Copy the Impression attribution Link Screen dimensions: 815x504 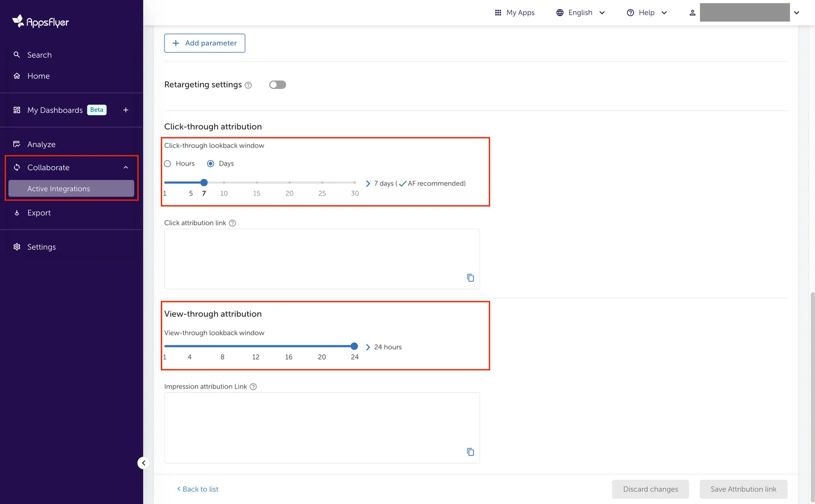point(470,452)
